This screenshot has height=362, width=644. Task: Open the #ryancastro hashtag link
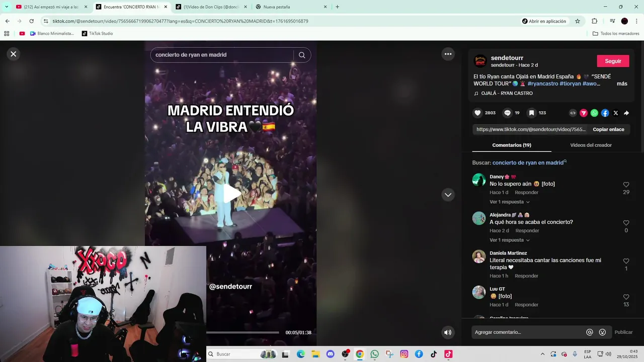pyautogui.click(x=542, y=84)
